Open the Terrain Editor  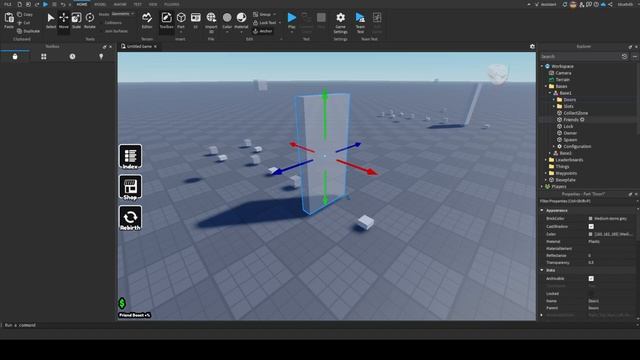click(147, 21)
